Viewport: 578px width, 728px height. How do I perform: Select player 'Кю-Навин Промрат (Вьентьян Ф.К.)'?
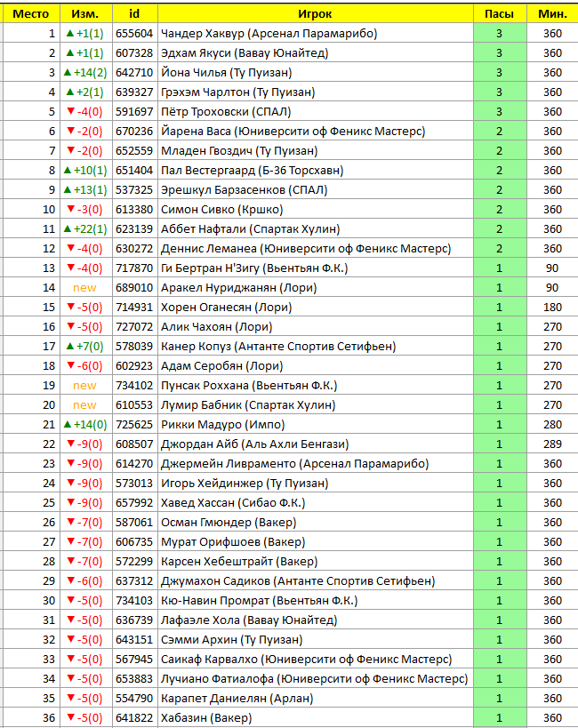point(260,600)
